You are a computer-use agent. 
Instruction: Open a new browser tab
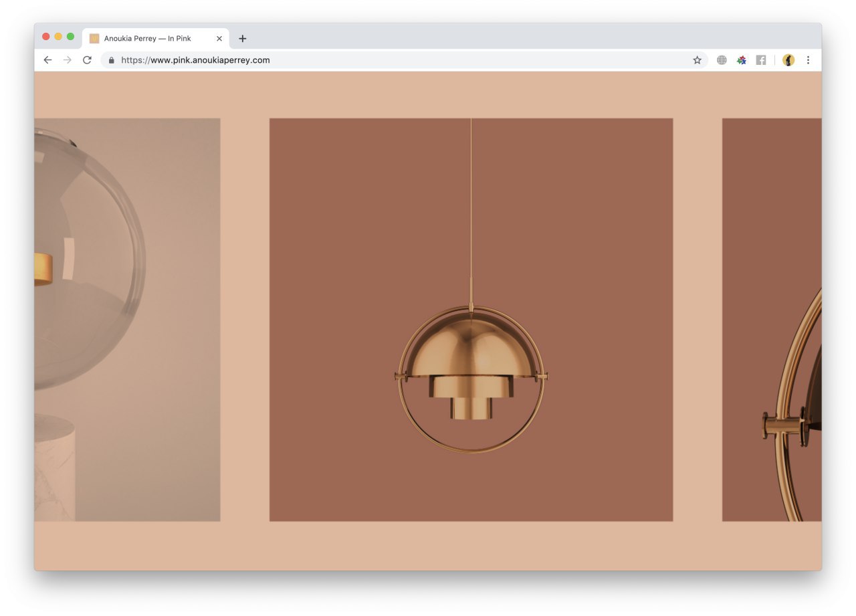point(242,39)
